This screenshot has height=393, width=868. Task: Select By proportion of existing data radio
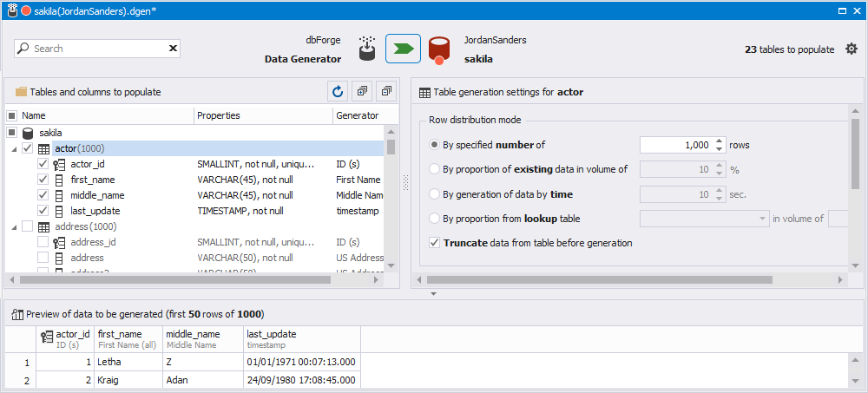435,169
